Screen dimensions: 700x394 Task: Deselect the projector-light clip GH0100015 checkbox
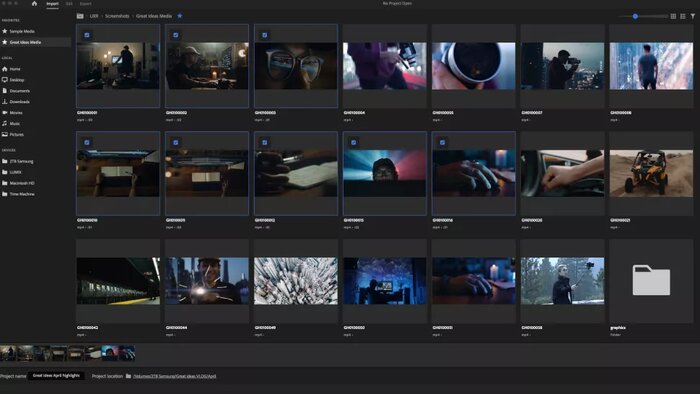(354, 142)
